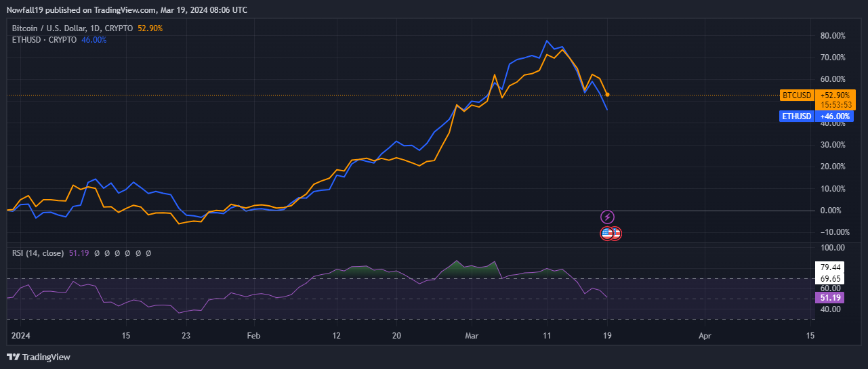
Task: Select the Bitcoin / U.S. Dollar legend title
Action: pos(74,28)
